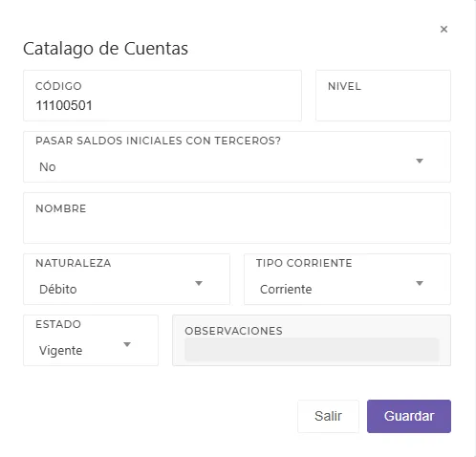Focus the Nivel input field

[x=383, y=96]
